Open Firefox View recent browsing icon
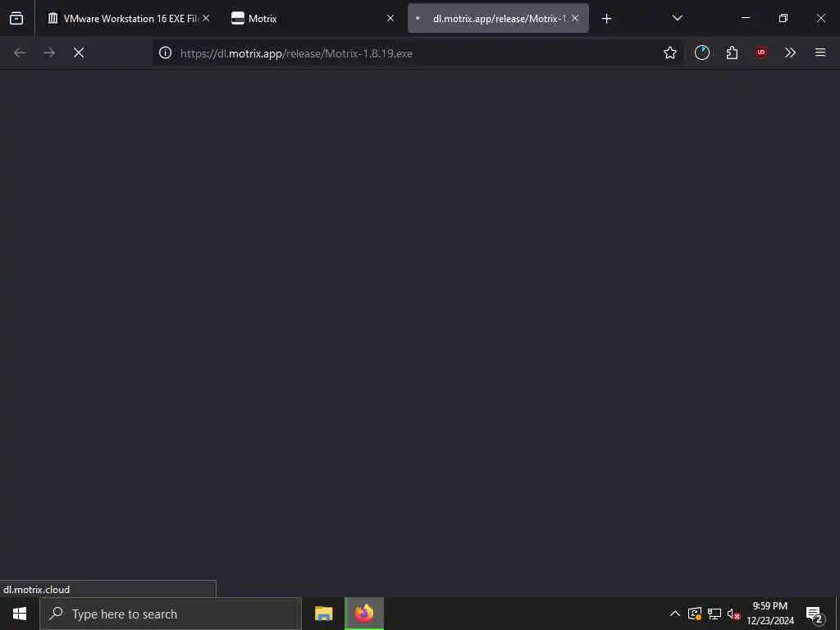This screenshot has width=840, height=630. tap(16, 18)
